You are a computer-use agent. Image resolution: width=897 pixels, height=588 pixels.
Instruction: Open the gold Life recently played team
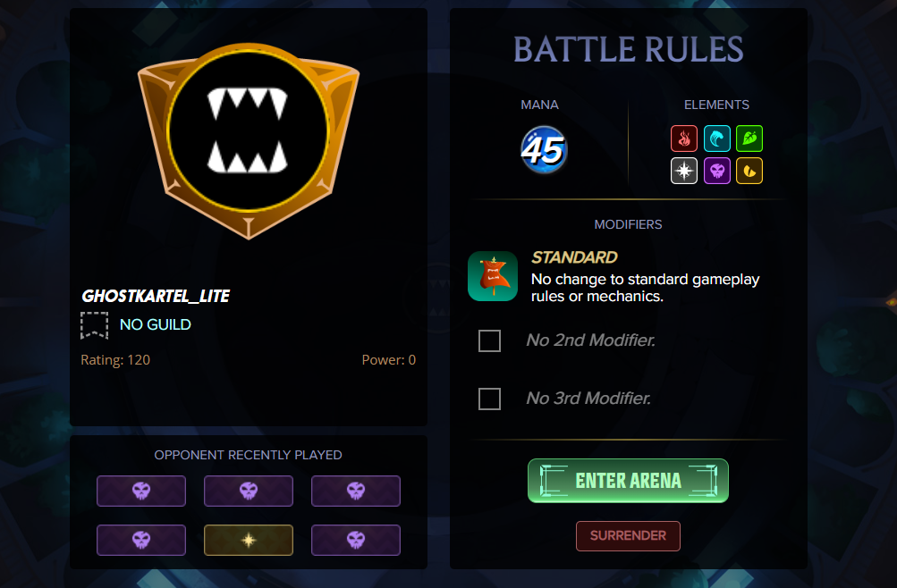pyautogui.click(x=249, y=540)
